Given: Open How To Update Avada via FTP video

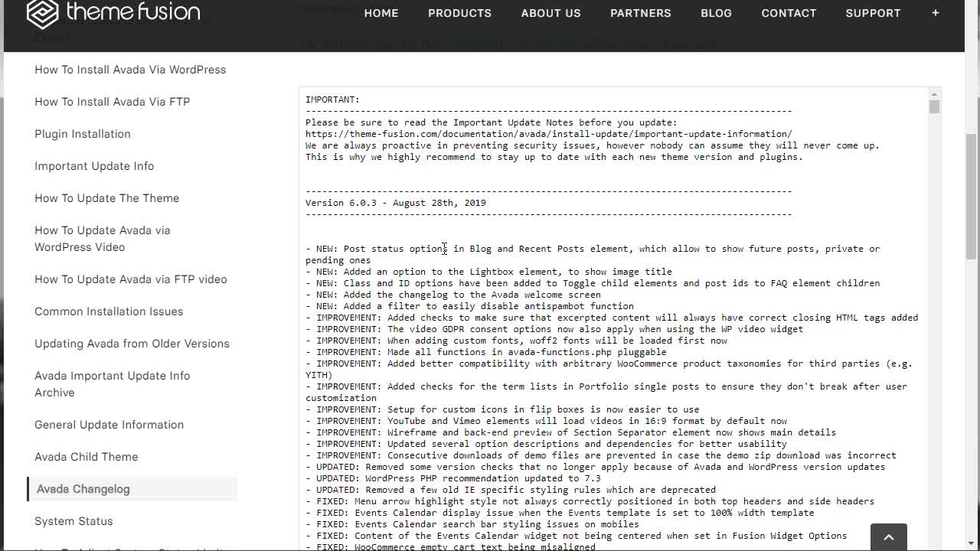Looking at the screenshot, I should 131,279.
